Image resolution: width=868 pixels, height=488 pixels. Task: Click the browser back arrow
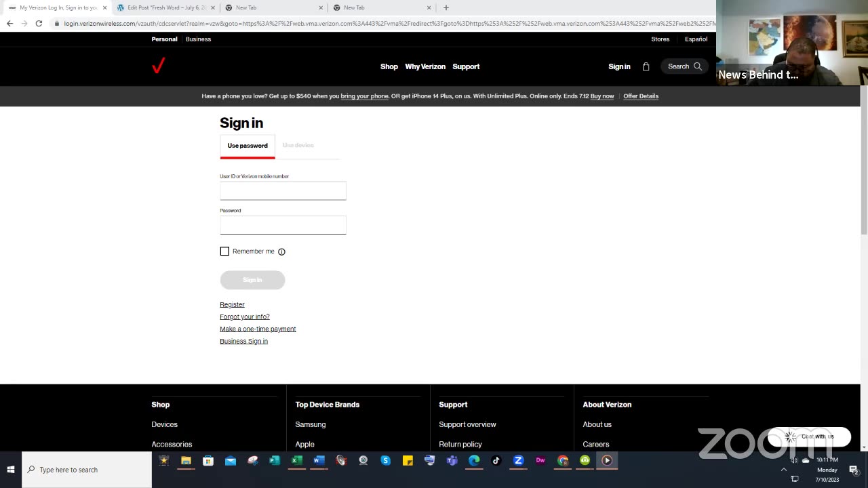pyautogui.click(x=9, y=23)
